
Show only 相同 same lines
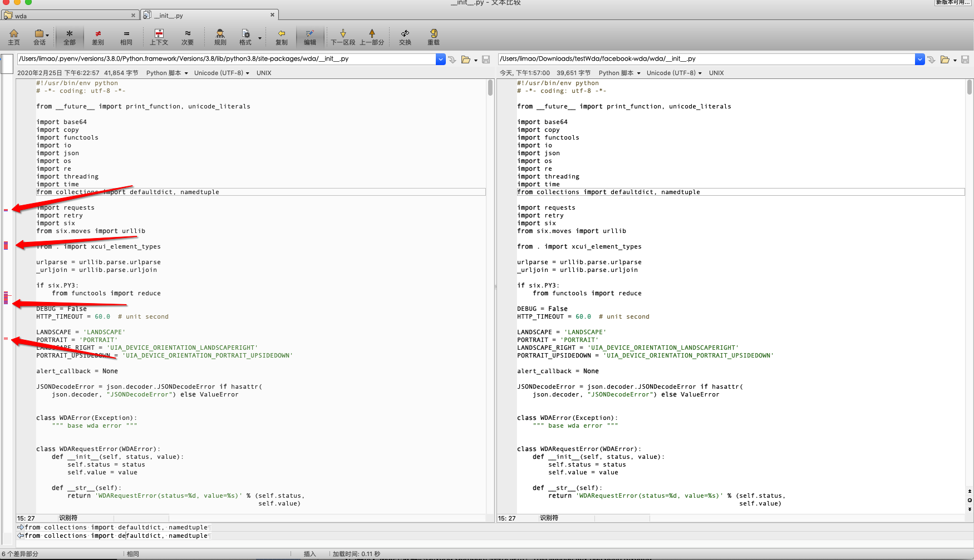coord(126,37)
